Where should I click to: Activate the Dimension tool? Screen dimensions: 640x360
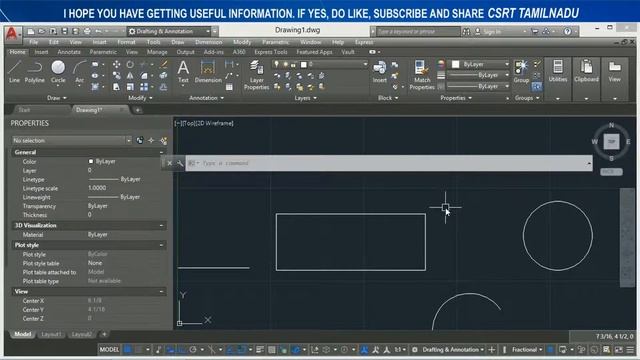click(208, 71)
